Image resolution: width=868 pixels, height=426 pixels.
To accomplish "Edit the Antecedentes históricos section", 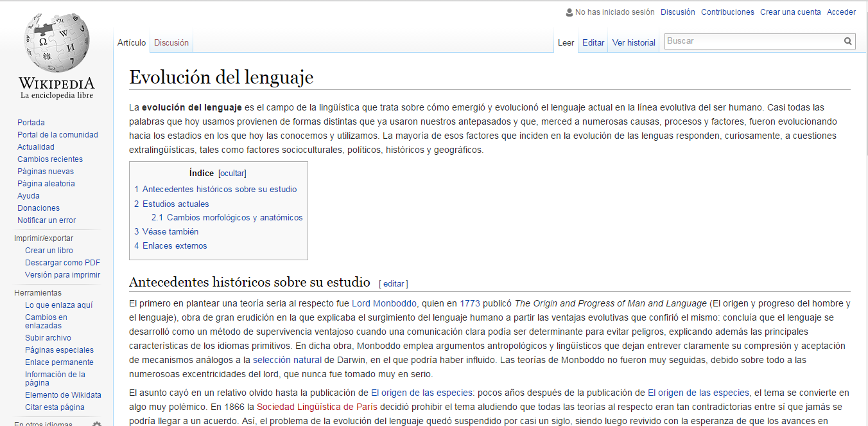I will [393, 283].
